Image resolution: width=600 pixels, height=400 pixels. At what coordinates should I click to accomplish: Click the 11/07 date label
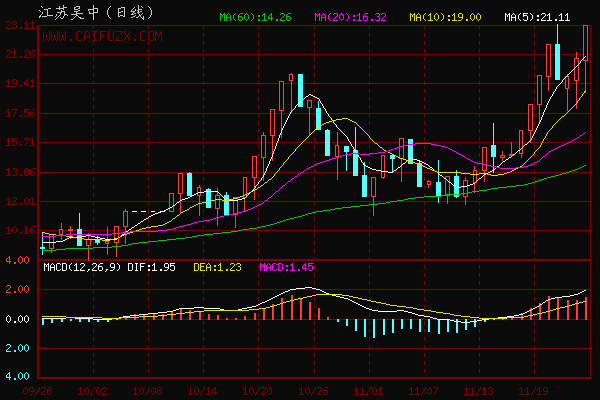pyautogui.click(x=423, y=391)
